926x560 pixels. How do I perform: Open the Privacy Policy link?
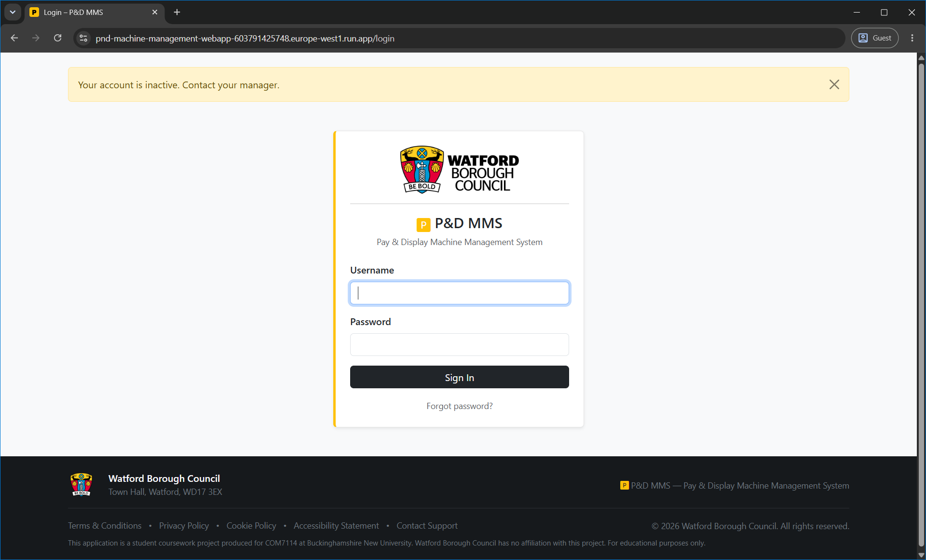point(184,526)
